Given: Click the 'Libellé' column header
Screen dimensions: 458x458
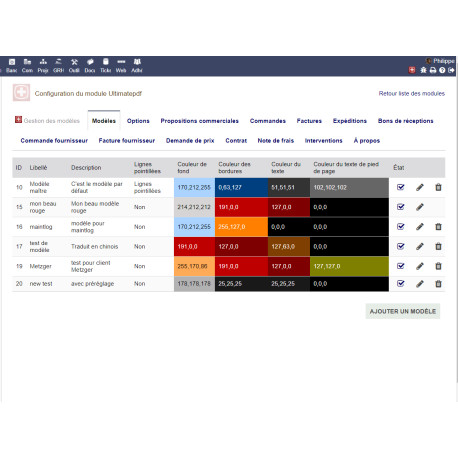Looking at the screenshot, I should 38,168.
